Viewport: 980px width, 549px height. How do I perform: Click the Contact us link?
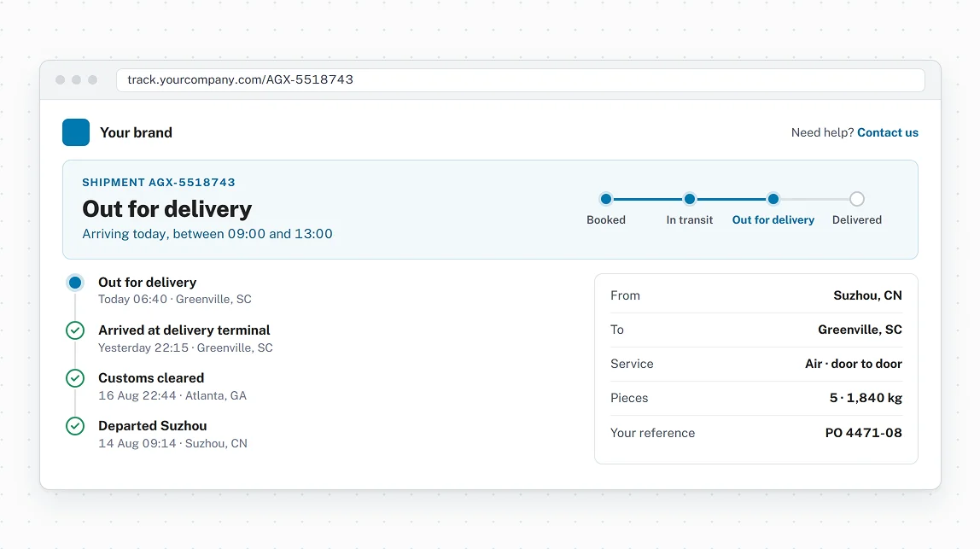[888, 132]
